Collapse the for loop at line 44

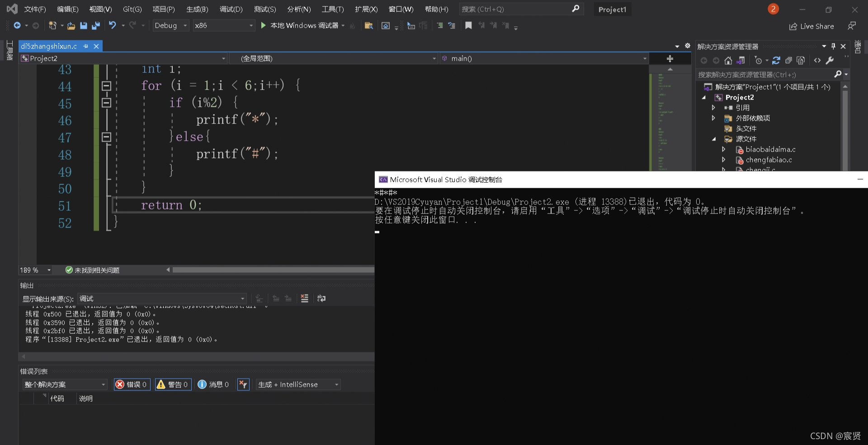coord(106,85)
